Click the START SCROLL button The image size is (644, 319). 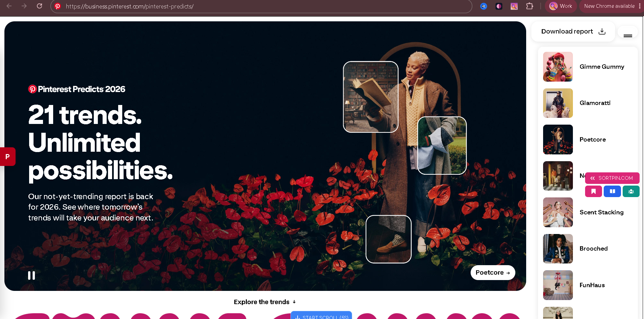click(321, 316)
